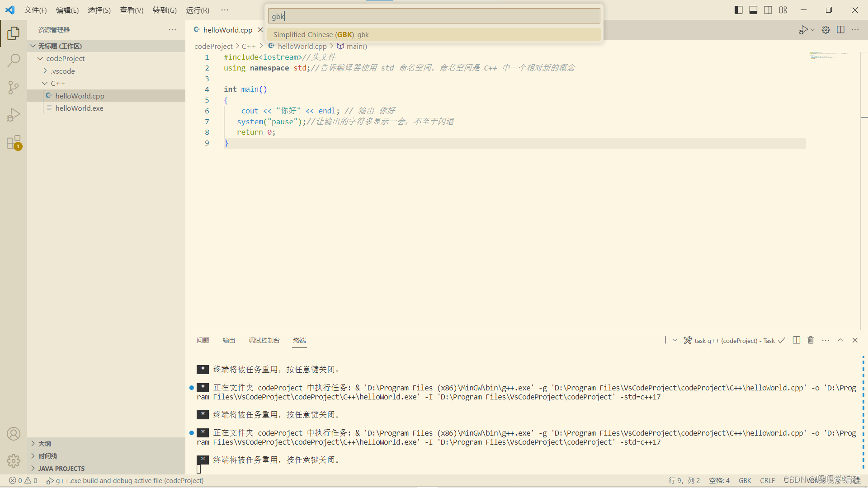868x488 pixels.
Task: Click codeProject in the breadcrumb
Action: coord(213,46)
